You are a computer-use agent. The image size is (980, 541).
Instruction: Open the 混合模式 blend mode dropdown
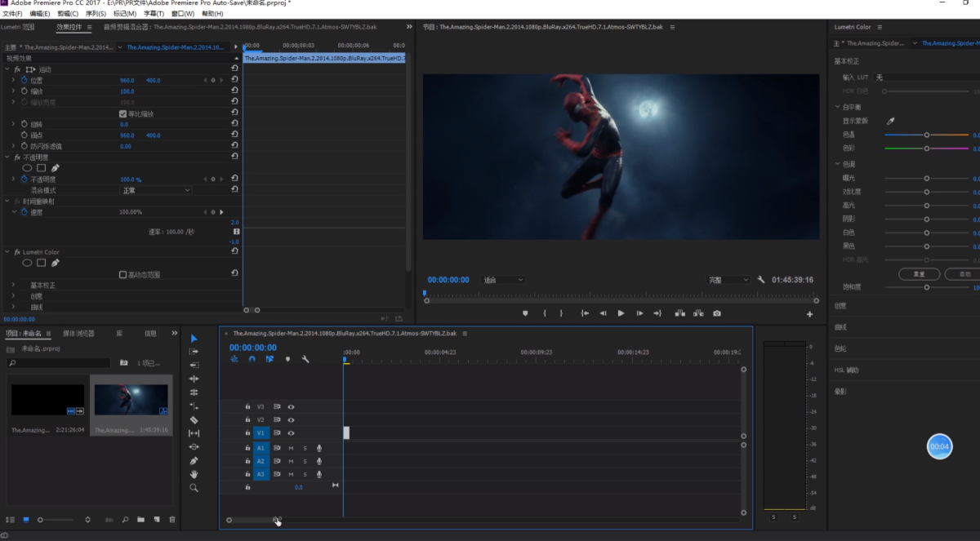[156, 190]
